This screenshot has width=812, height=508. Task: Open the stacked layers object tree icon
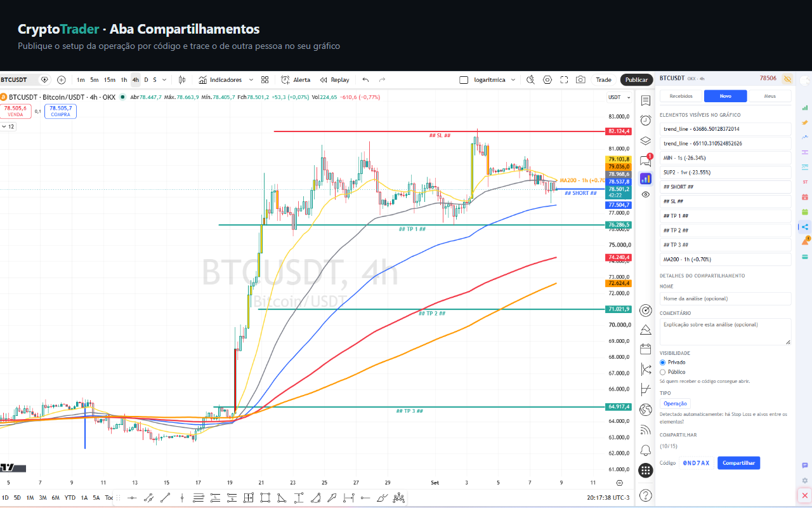point(646,140)
